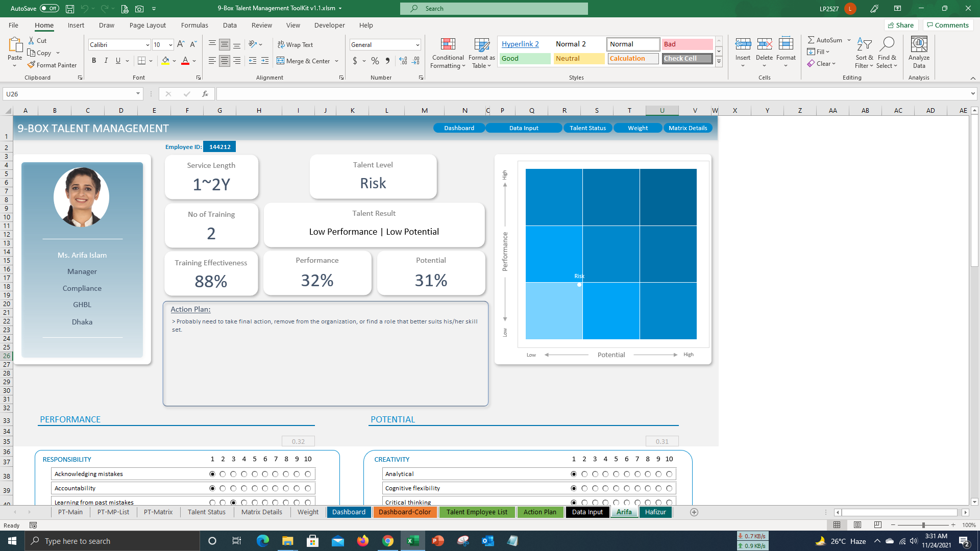The image size is (980, 551).
Task: Apply Percent Style from the Number group
Action: [375, 61]
